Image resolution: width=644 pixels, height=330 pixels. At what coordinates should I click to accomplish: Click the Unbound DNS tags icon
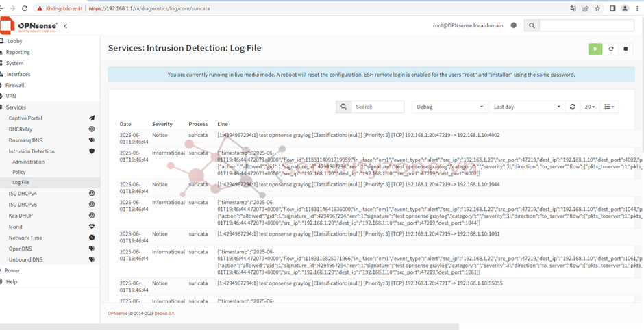pyautogui.click(x=92, y=259)
